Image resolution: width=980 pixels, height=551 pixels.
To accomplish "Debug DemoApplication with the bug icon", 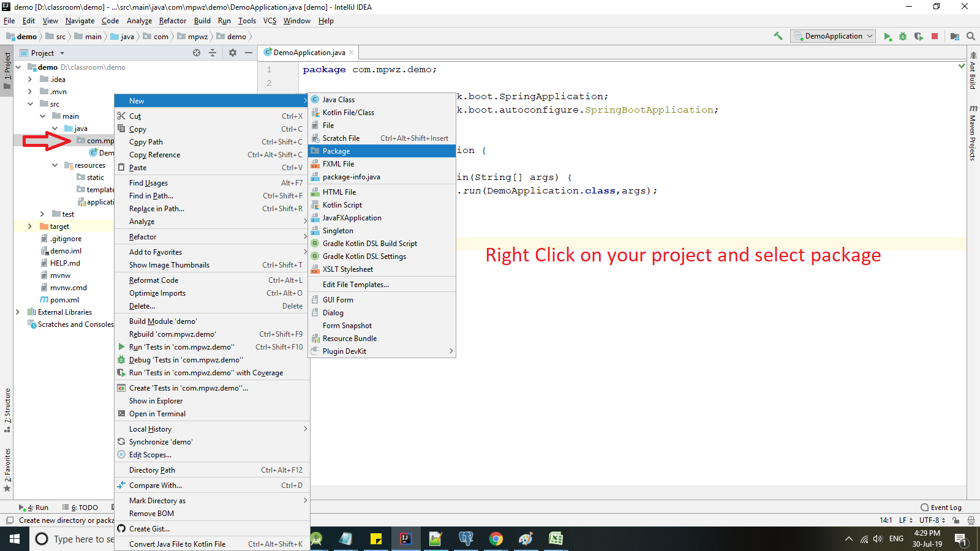I will tap(903, 36).
